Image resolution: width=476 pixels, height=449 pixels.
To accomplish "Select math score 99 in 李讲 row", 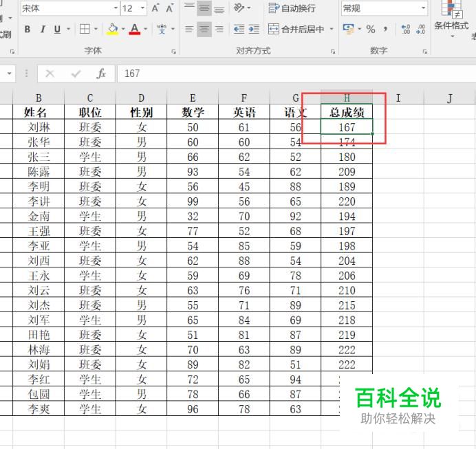I will pos(193,201).
